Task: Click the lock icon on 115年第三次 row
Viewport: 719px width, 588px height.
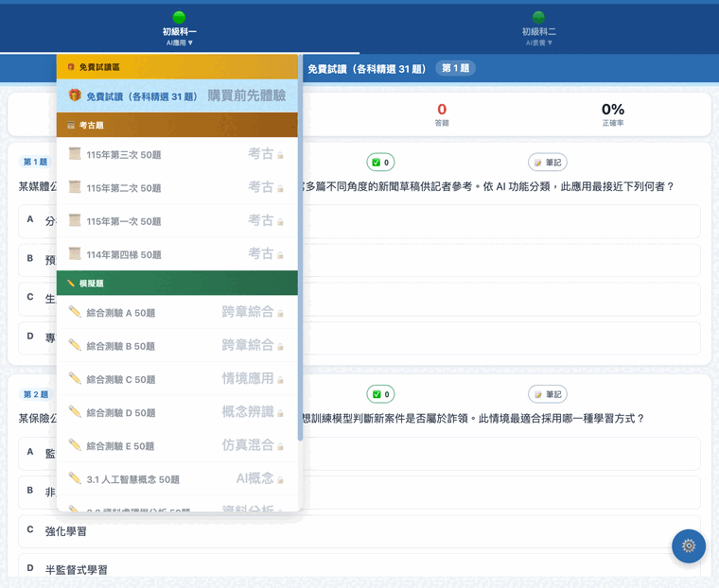Action: 280,155
